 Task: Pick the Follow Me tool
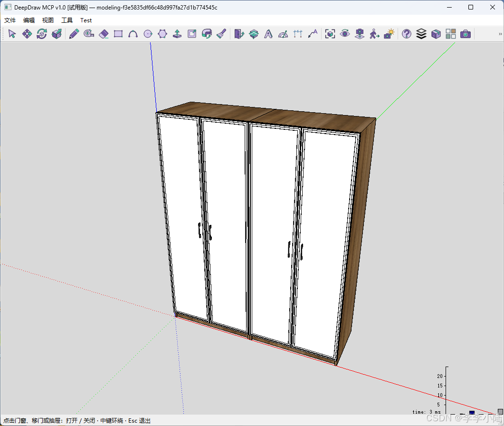tap(207, 34)
